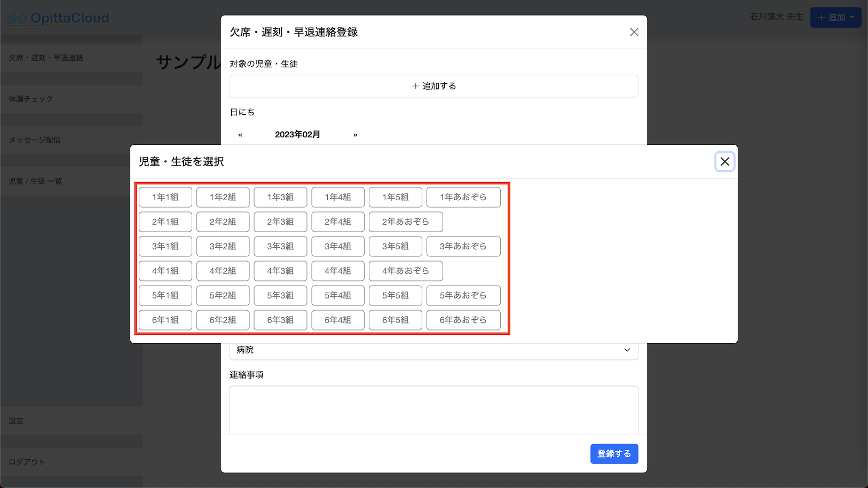Choose class 3年4組

tap(338, 246)
